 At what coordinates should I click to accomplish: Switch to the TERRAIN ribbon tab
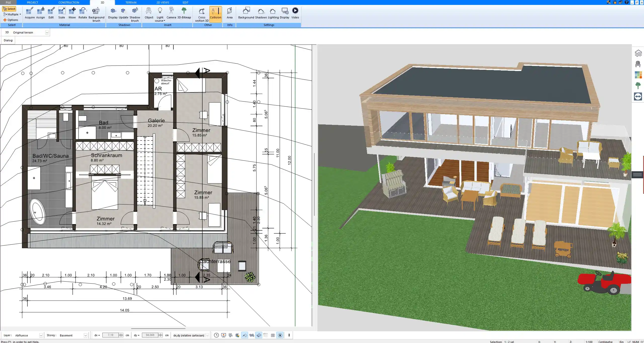(131, 2)
